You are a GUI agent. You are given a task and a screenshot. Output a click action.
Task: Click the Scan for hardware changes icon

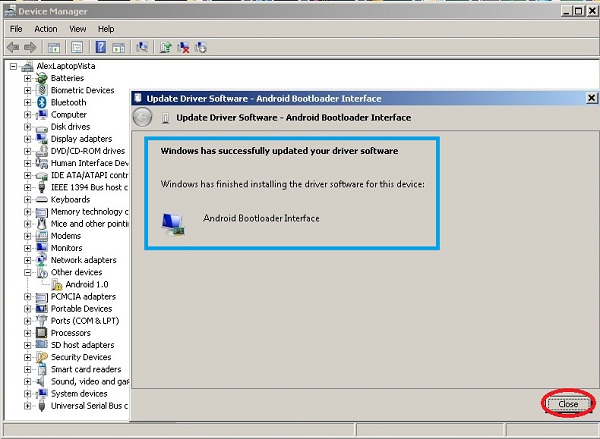coord(142,47)
